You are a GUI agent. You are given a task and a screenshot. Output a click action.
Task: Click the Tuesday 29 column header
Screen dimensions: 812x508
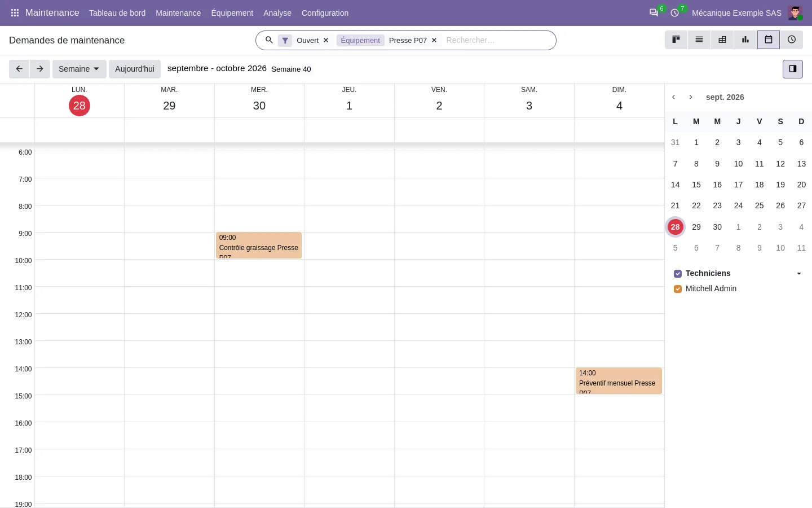169,100
